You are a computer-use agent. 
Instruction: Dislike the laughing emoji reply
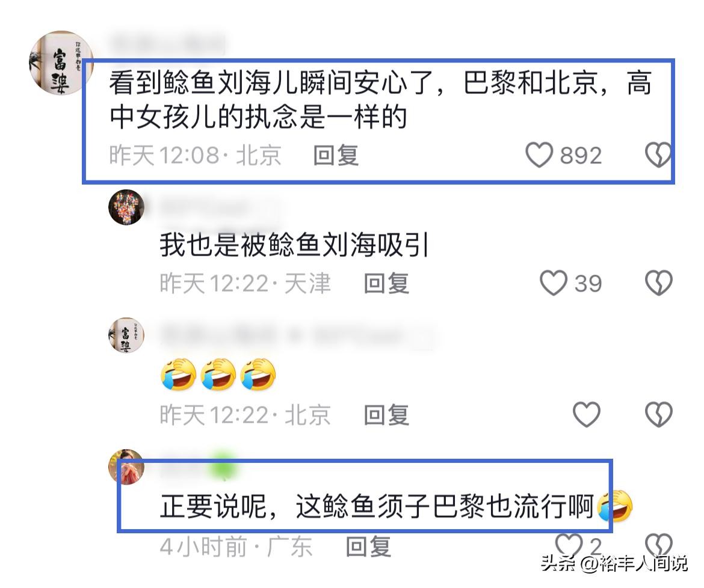point(658,414)
